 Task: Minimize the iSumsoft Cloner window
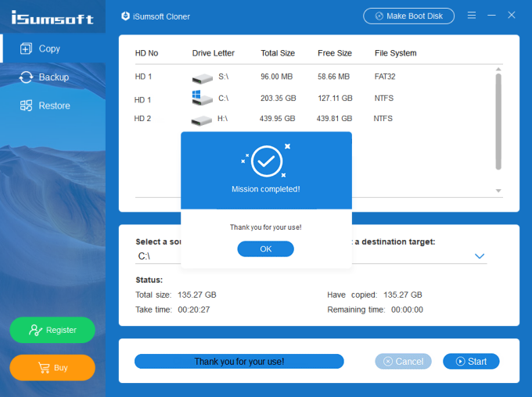click(x=491, y=16)
